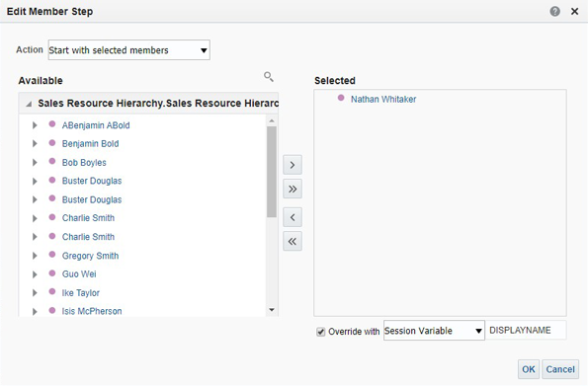Screen dimensions: 588x386
Task: Move all members right with double arrow
Action: click(x=293, y=189)
